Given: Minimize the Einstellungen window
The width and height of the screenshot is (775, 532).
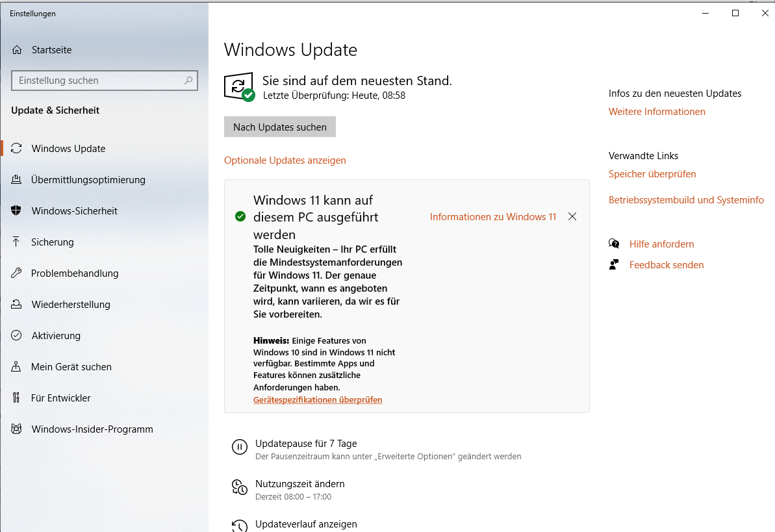Looking at the screenshot, I should click(x=705, y=14).
